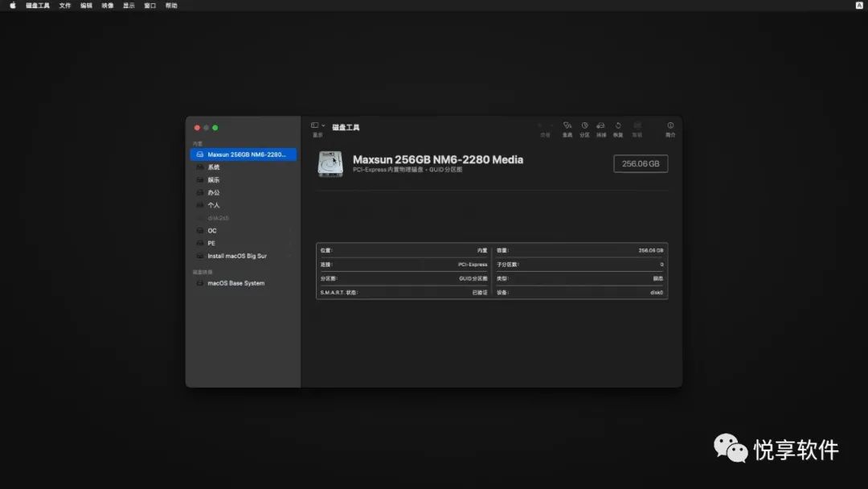Open the 磁盘工具 menu in the menu bar
The height and width of the screenshot is (489, 868).
click(38, 6)
